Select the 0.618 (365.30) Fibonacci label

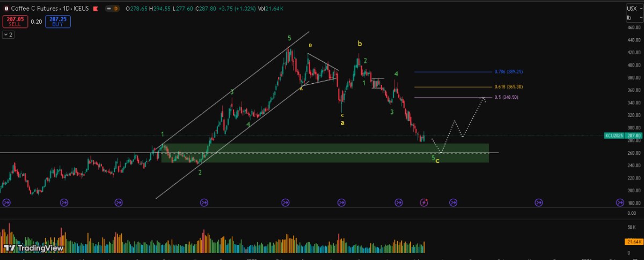click(x=508, y=86)
